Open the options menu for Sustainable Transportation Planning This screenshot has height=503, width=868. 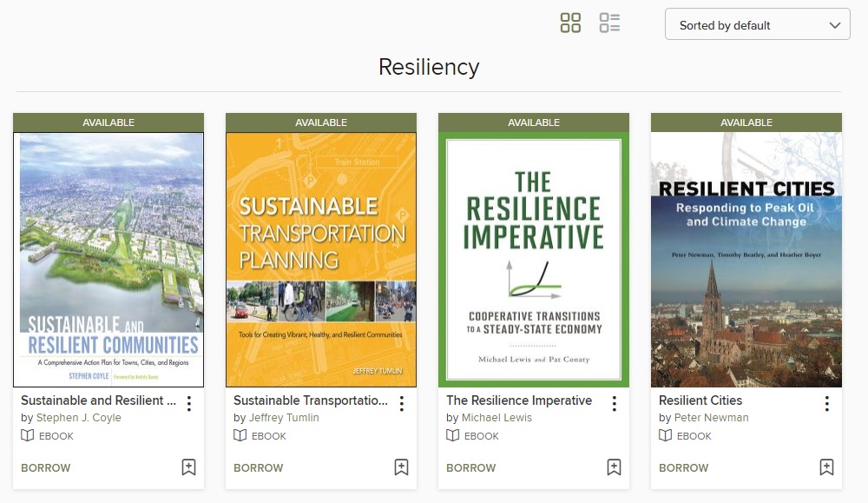(402, 403)
